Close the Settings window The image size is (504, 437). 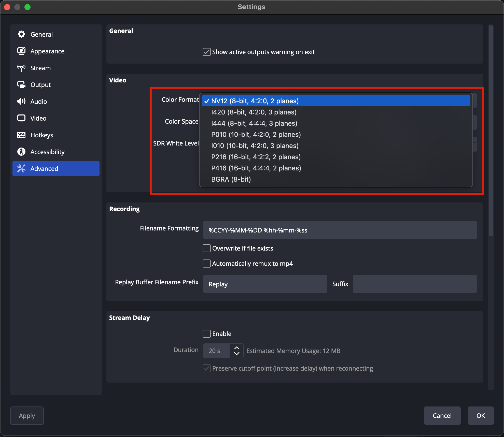click(7, 7)
